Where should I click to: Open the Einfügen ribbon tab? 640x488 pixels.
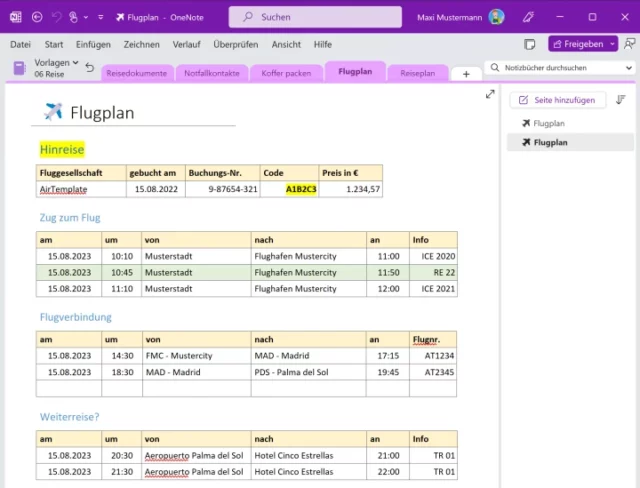[x=93, y=44]
